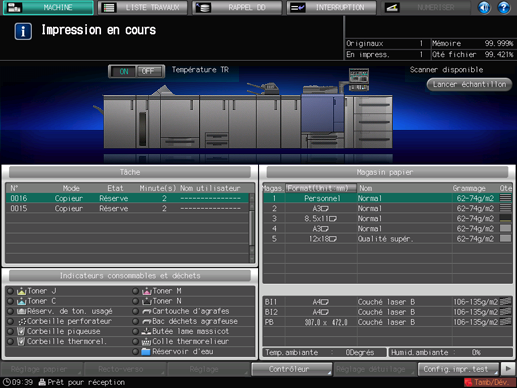Click Prêt pour réception printer icon

coord(42,382)
